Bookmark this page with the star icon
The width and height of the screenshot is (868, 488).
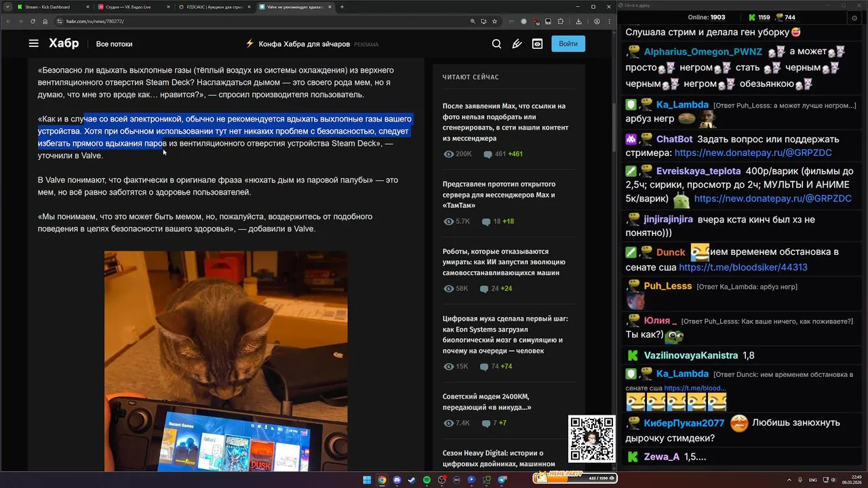click(494, 21)
